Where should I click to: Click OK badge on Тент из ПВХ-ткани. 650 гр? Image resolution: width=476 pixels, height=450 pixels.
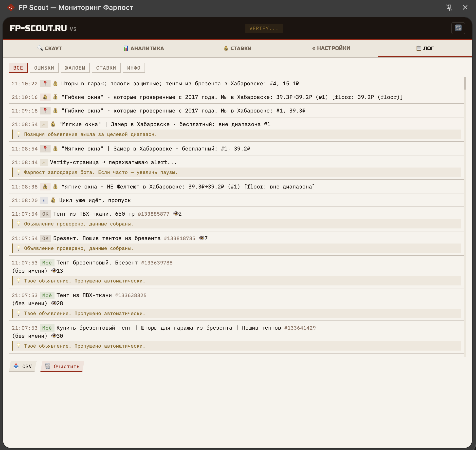point(45,214)
